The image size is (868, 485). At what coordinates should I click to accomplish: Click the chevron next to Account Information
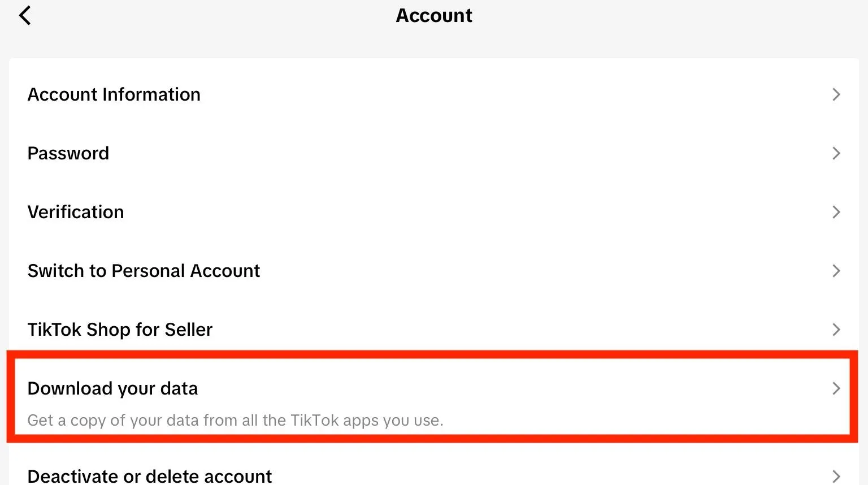coord(836,94)
